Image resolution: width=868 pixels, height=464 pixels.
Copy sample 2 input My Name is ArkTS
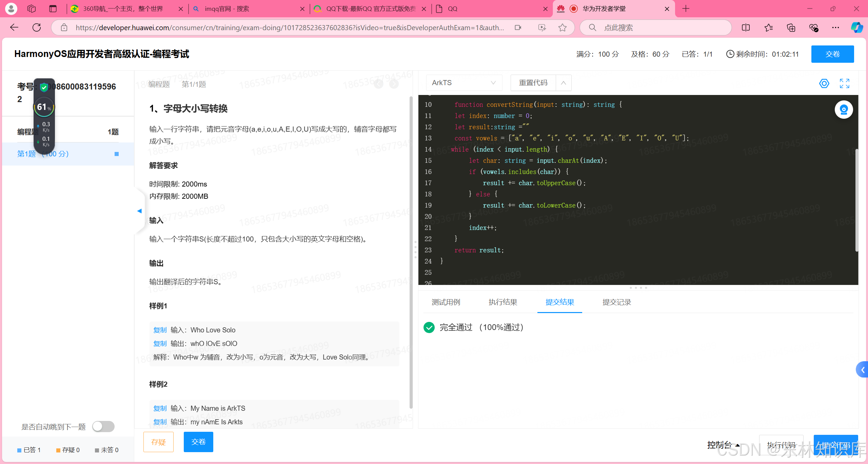point(160,408)
